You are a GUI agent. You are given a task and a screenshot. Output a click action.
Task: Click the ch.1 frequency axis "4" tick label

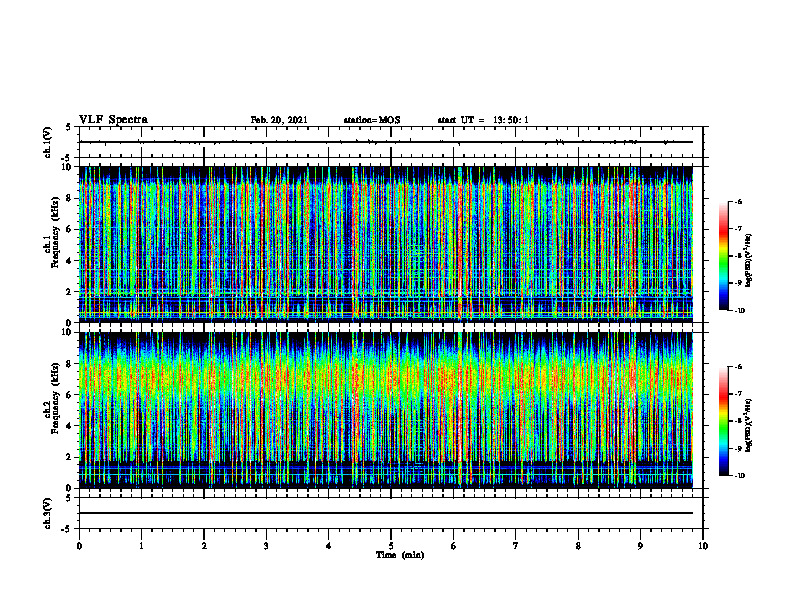70,261
